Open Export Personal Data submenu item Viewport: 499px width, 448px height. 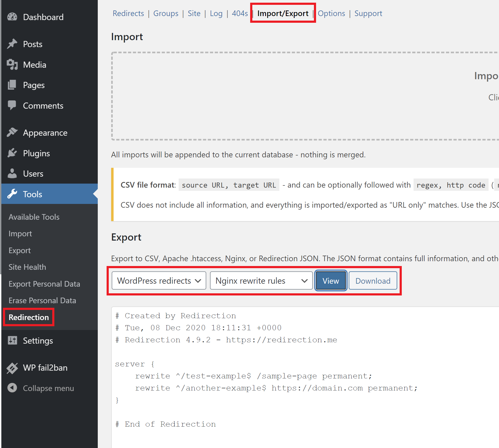point(44,284)
